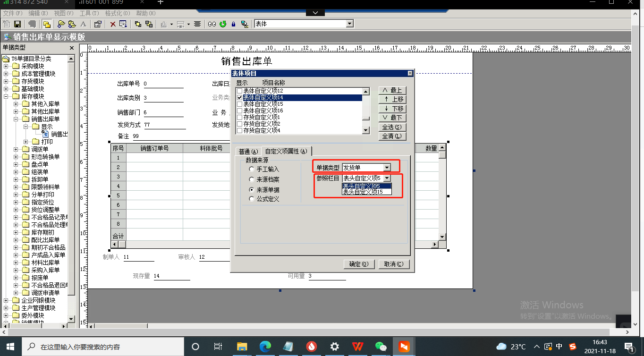This screenshot has width=644, height=356.
Task: Expand the 采购模块 tree node
Action: click(6, 66)
